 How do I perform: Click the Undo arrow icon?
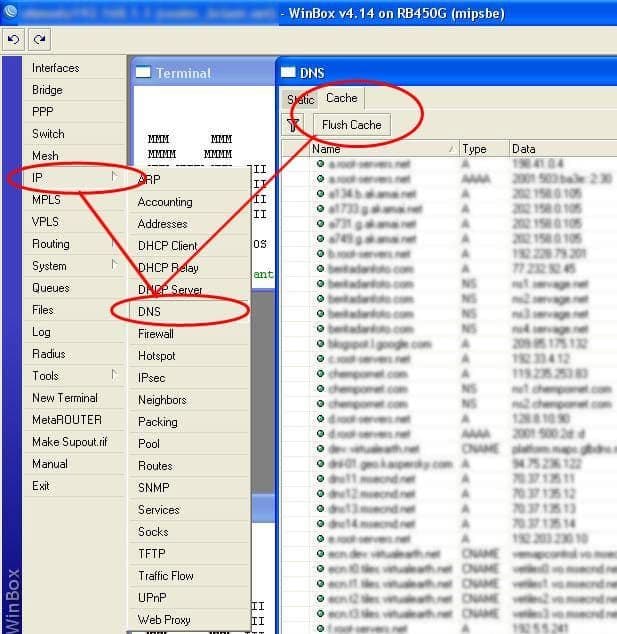click(13, 40)
